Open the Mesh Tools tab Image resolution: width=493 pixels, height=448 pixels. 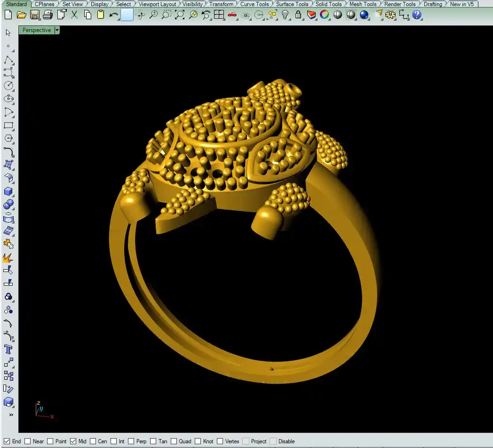click(363, 4)
